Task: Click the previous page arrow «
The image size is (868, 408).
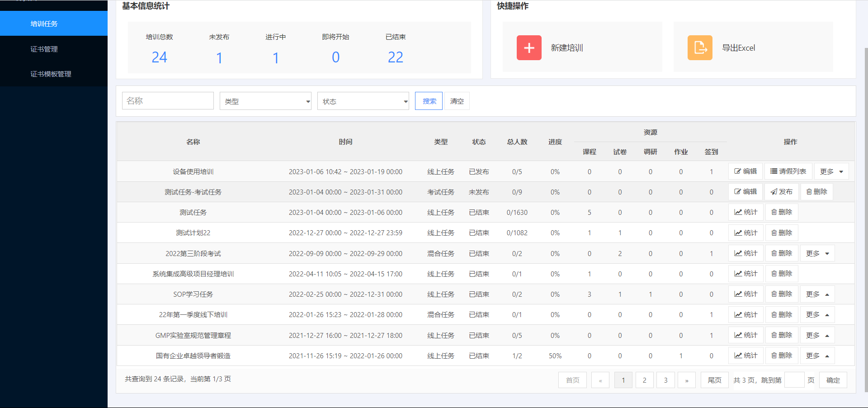Action: [x=600, y=380]
